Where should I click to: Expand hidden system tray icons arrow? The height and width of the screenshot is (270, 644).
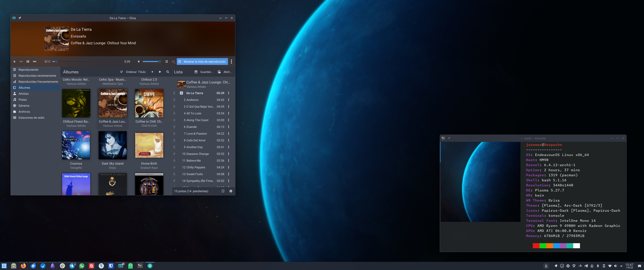pos(621,266)
